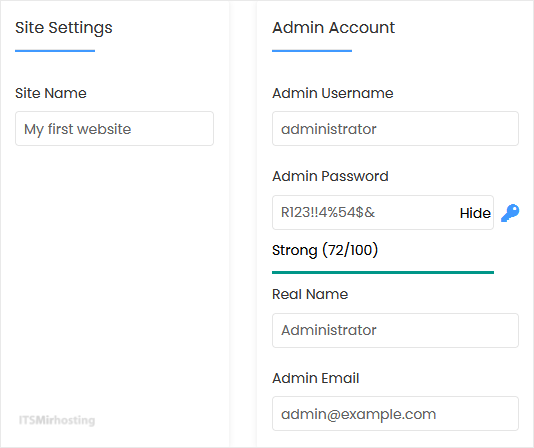
Task: Click the blue key password generator icon
Action: [510, 213]
